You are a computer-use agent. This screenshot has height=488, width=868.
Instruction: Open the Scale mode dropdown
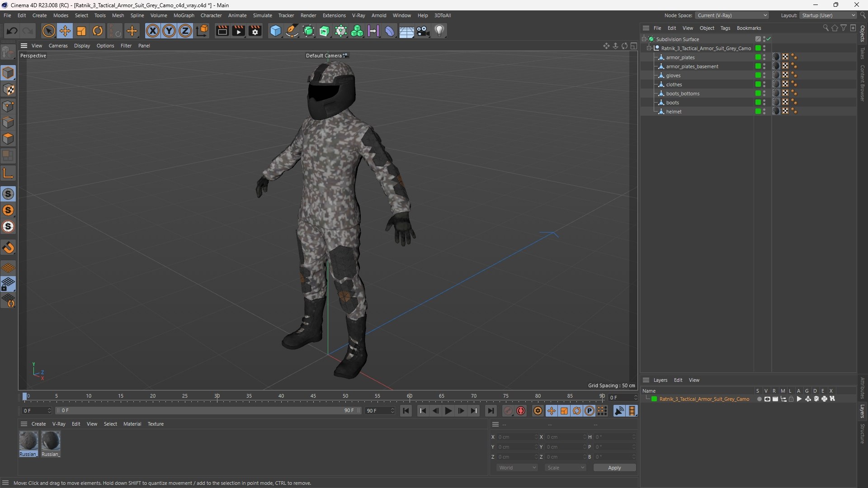tap(566, 468)
